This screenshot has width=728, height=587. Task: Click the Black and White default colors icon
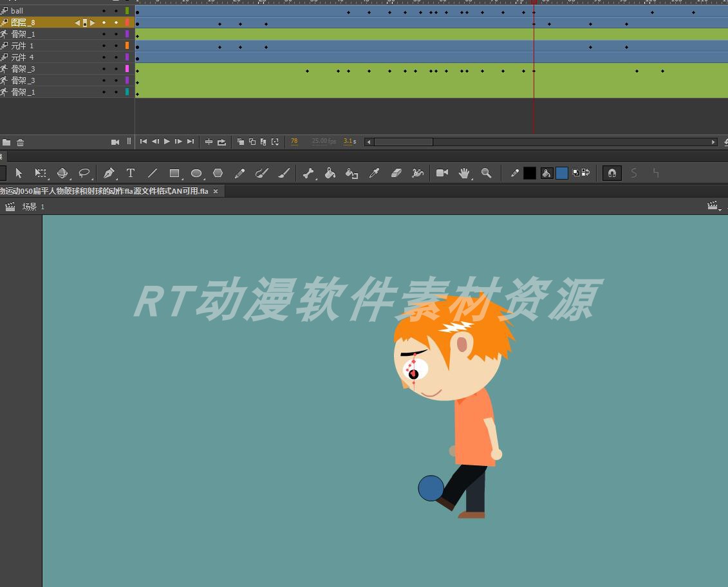point(576,172)
